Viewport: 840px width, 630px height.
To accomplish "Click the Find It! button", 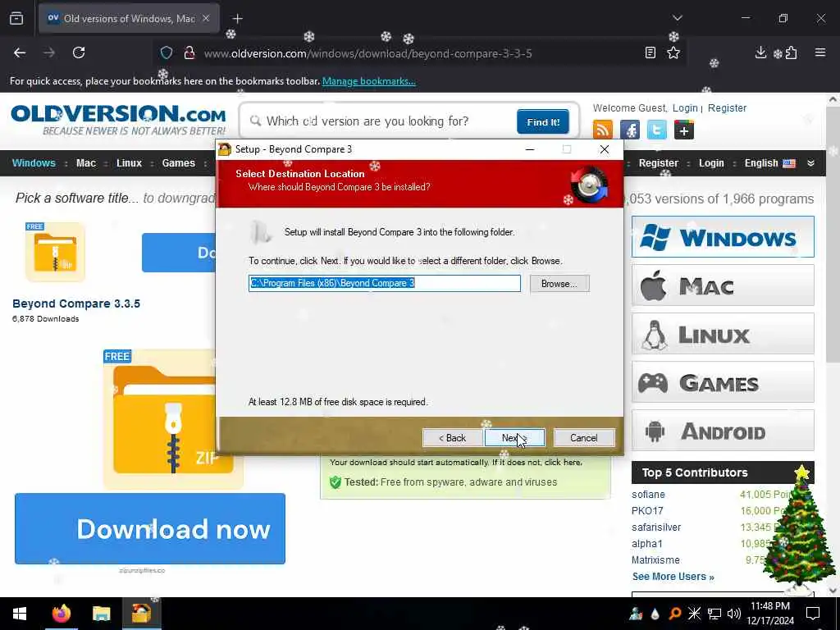I will (x=543, y=121).
